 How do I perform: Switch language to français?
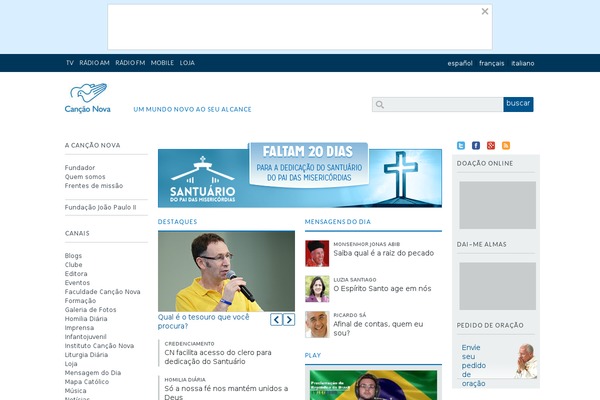coord(492,63)
